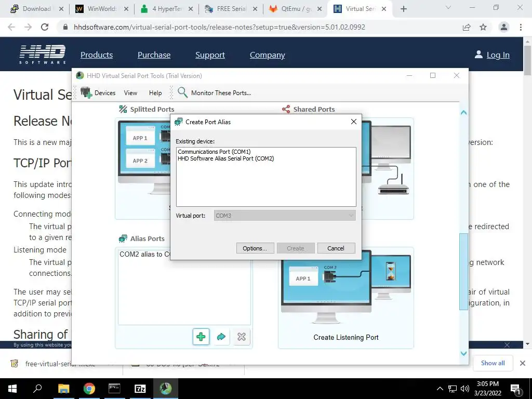
Task: Click the browser back arrow
Action: click(11, 27)
